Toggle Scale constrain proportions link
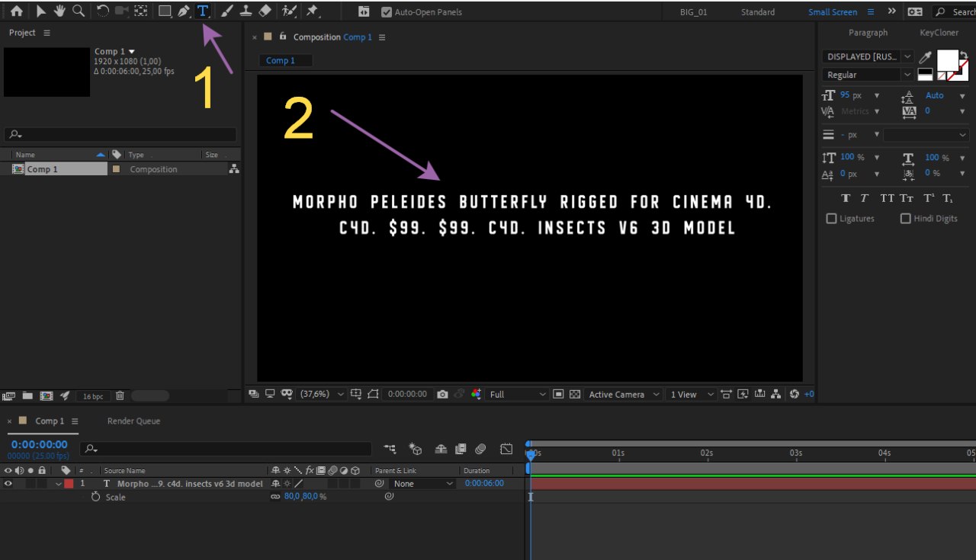Image resolution: width=976 pixels, height=560 pixels. (x=275, y=497)
